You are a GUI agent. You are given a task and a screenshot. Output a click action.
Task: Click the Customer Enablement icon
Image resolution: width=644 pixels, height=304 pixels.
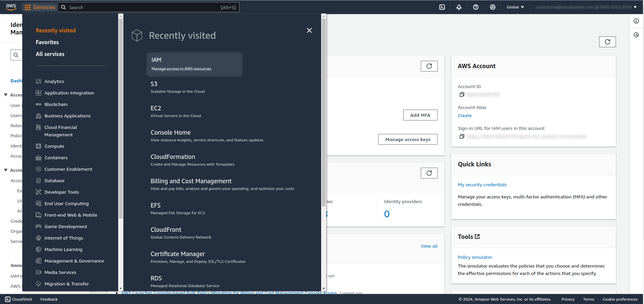(38, 169)
